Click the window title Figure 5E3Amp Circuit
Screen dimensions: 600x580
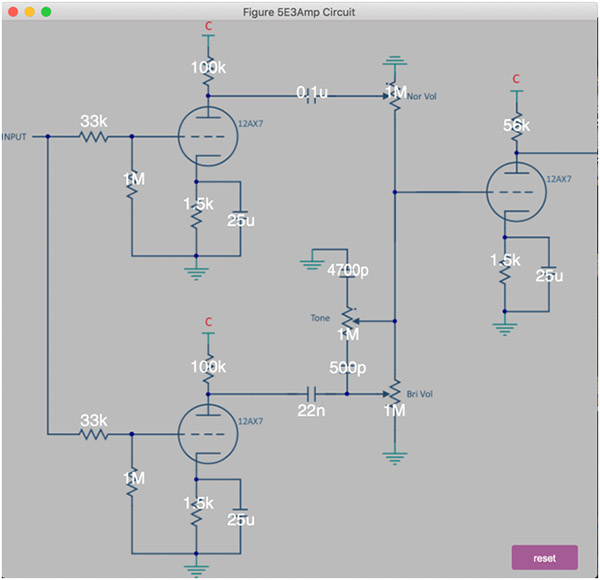pos(299,12)
